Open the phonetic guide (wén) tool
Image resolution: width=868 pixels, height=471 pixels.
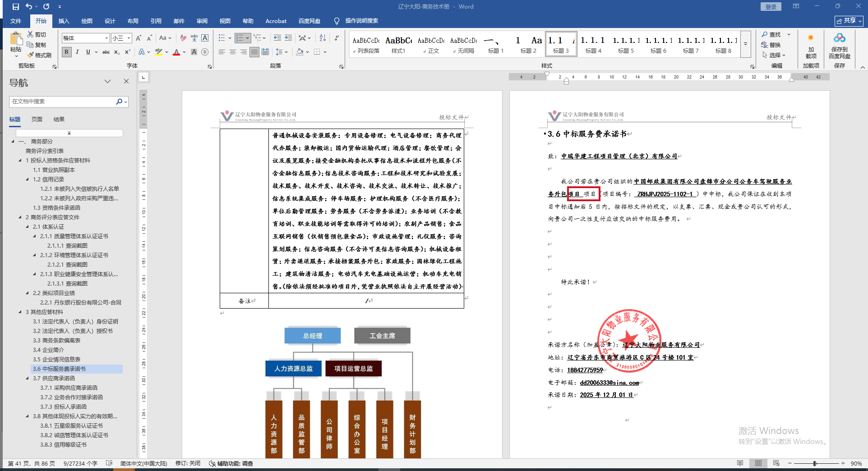194,38
